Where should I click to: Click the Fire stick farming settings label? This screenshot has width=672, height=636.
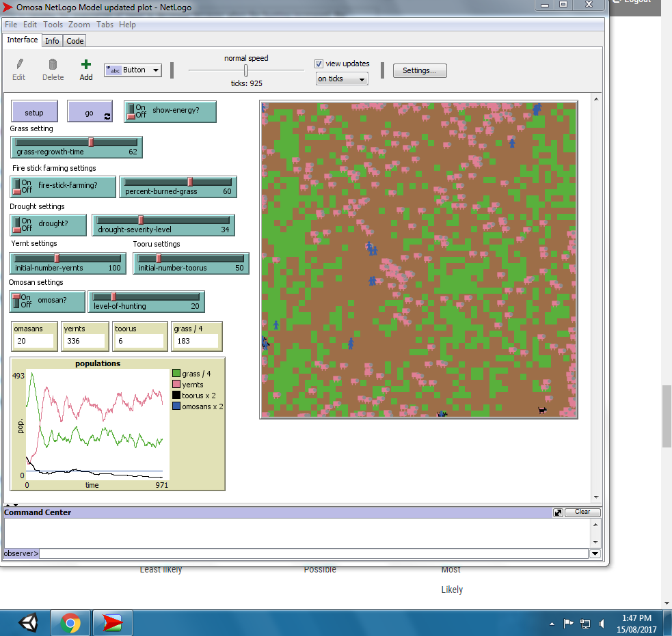coord(54,168)
